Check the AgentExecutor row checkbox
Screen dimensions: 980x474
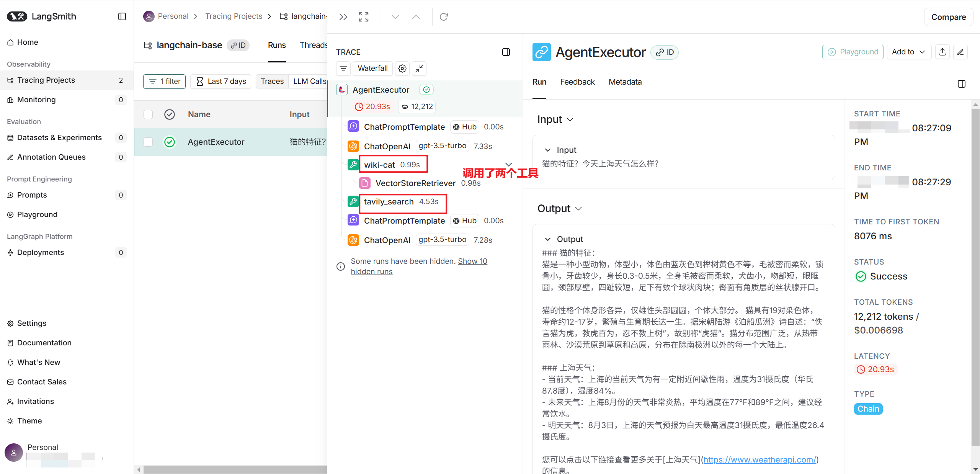tap(148, 142)
